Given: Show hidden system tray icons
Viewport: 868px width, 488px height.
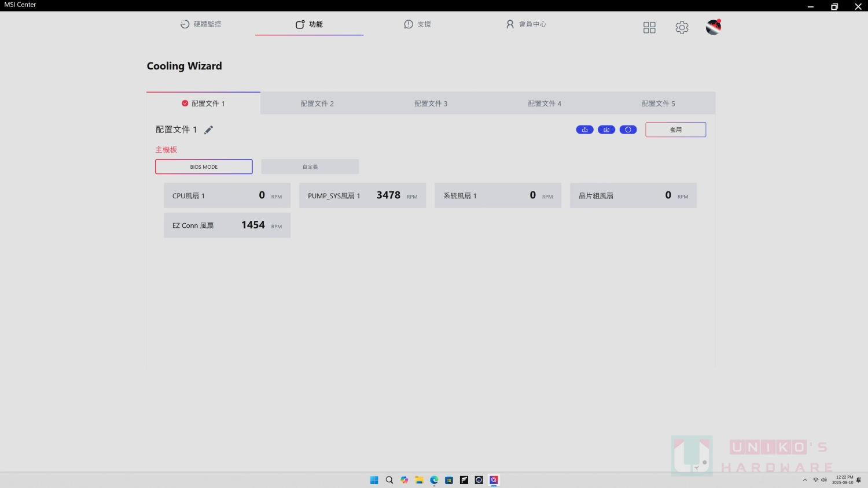Looking at the screenshot, I should 804,480.
